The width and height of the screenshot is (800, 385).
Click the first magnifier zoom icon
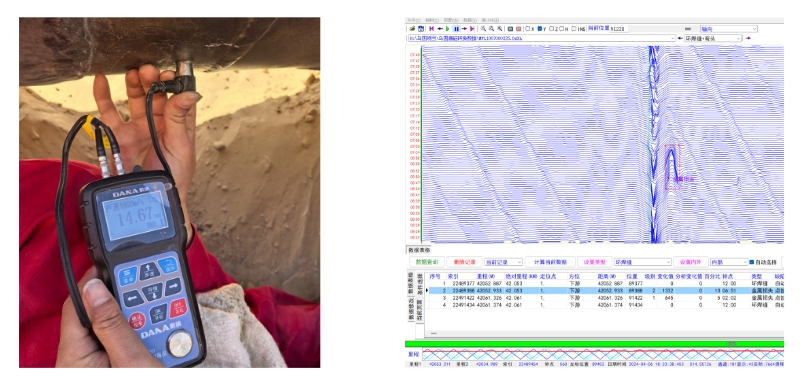pyautogui.click(x=483, y=29)
